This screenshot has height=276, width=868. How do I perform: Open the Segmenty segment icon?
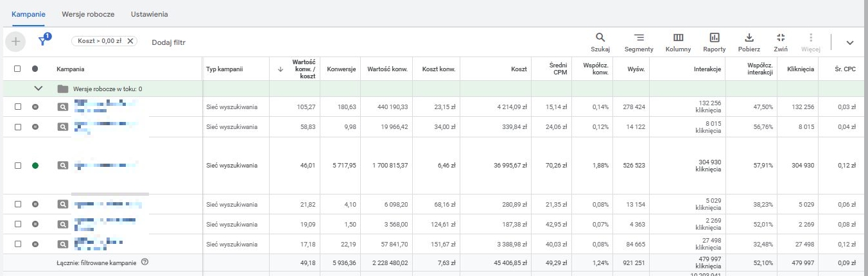point(639,38)
